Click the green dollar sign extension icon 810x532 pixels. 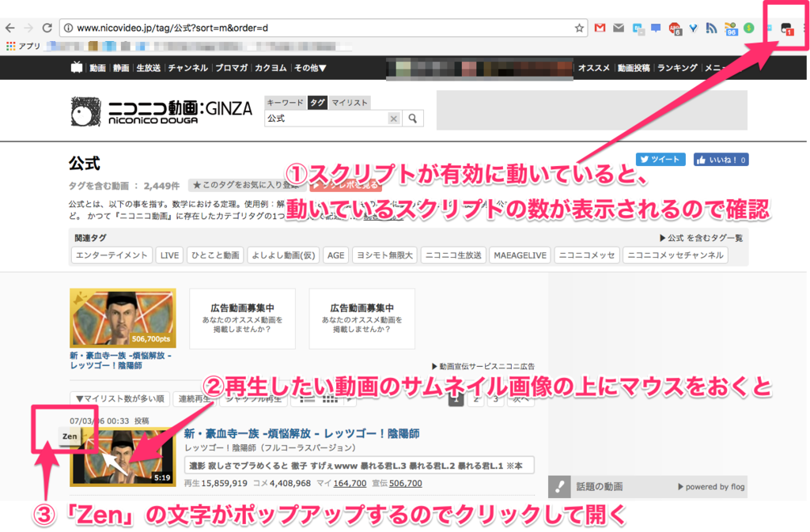point(748,28)
